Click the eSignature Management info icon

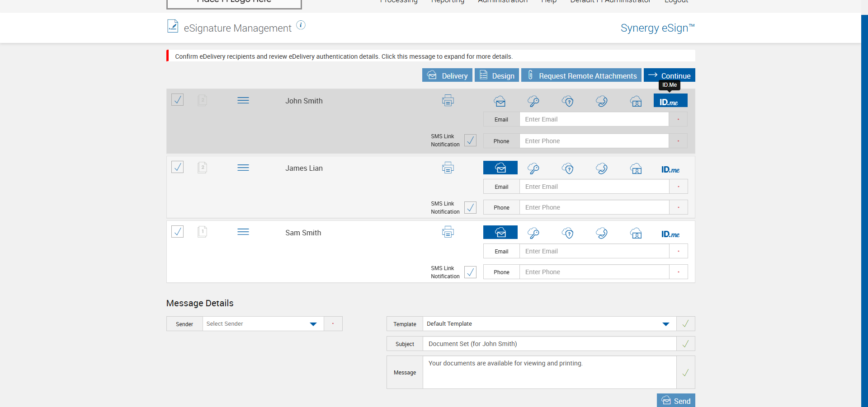tap(301, 25)
